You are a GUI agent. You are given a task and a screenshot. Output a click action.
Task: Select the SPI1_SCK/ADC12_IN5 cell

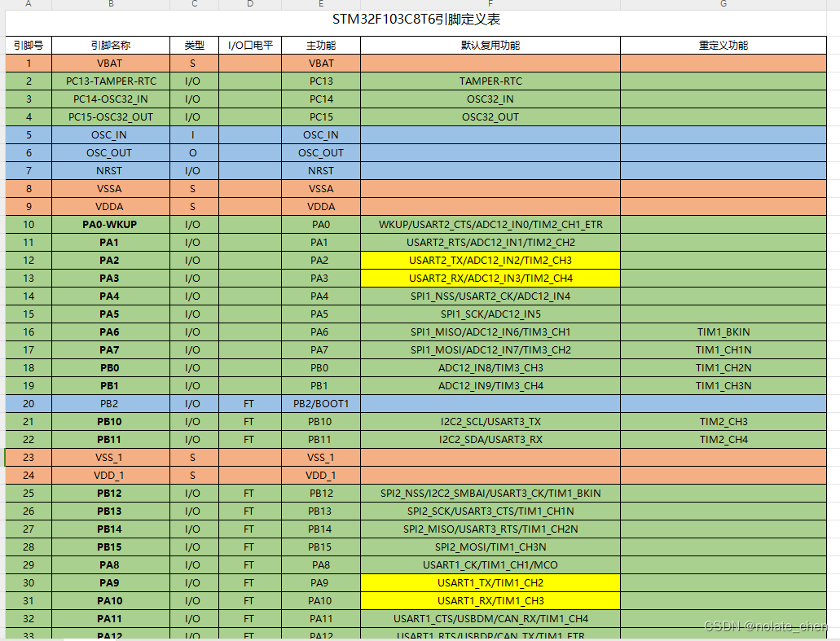(x=490, y=314)
